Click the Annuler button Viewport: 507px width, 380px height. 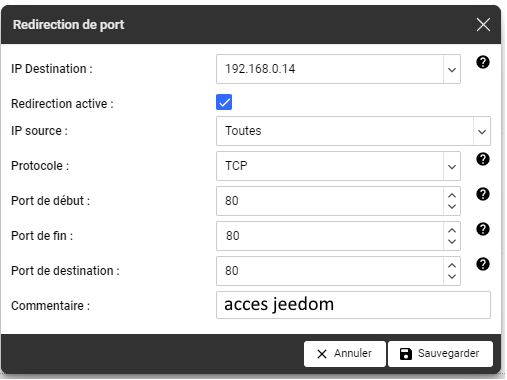tap(345, 354)
